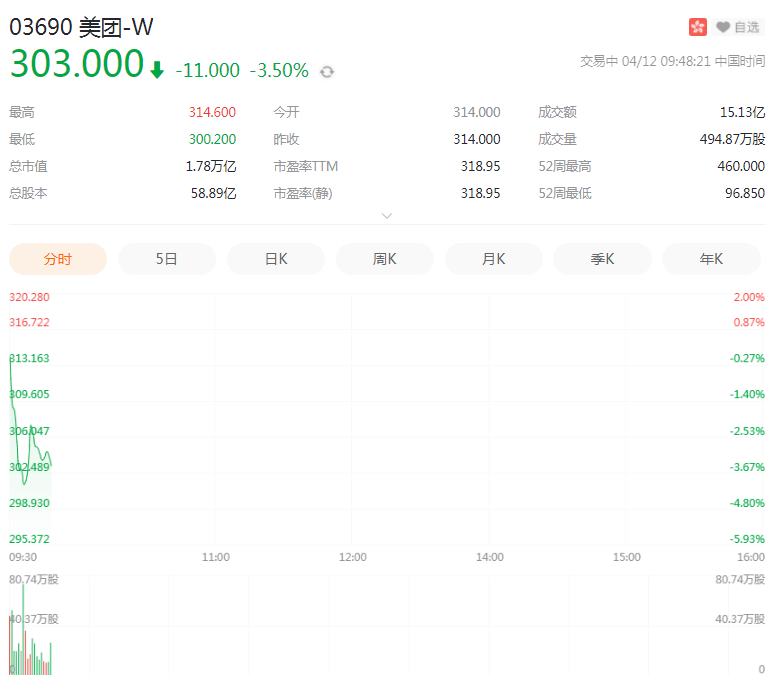Image resolution: width=779 pixels, height=677 pixels.
Task: Show the 月K monthly chart
Action: (494, 259)
